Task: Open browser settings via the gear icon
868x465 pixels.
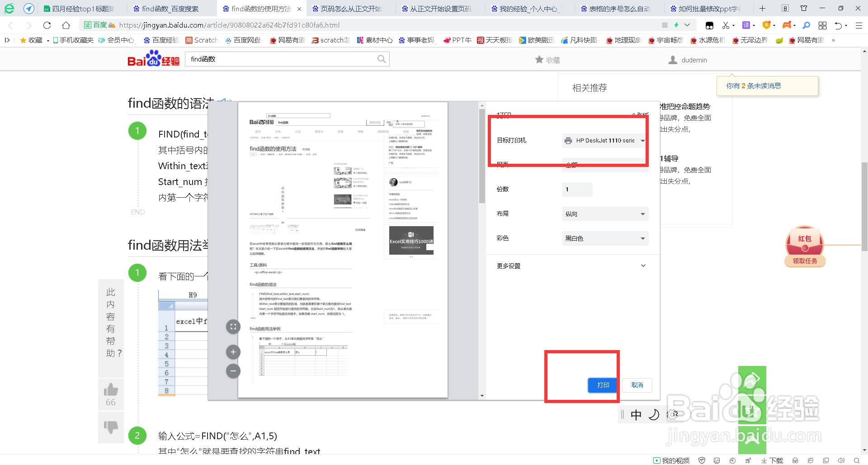Action: click(672, 414)
